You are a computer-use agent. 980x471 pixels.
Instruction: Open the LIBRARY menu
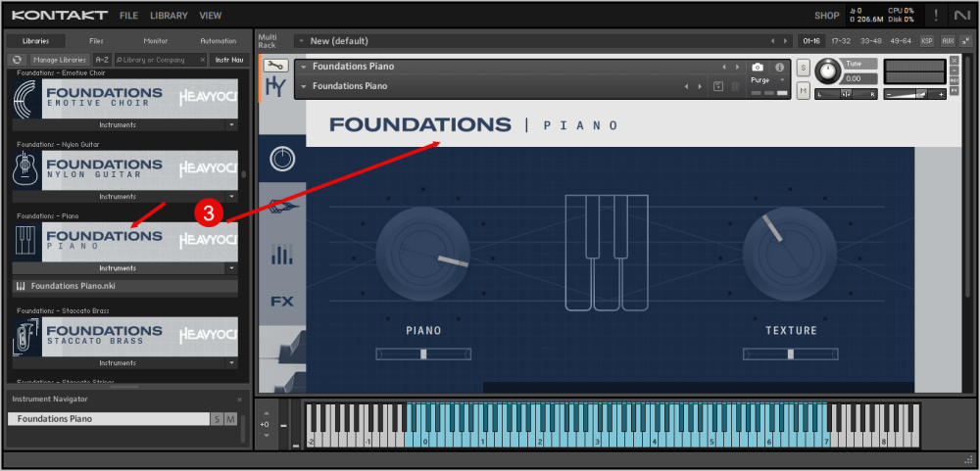[x=169, y=16]
